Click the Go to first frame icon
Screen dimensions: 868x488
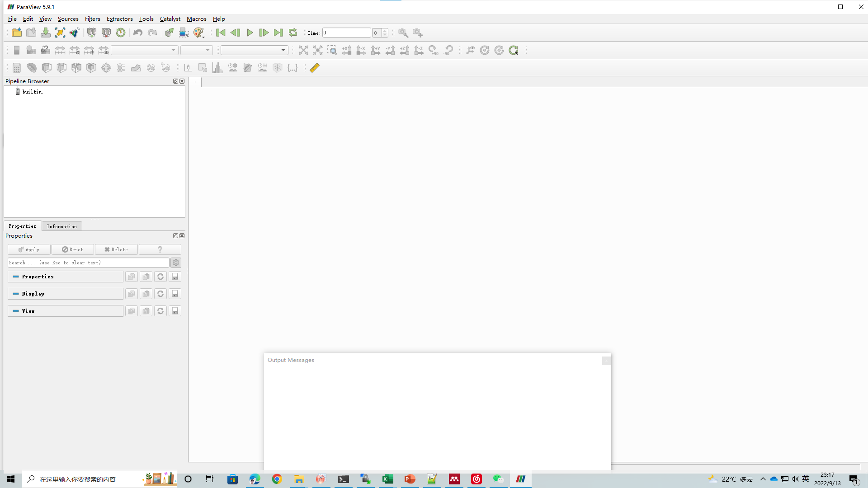point(221,33)
